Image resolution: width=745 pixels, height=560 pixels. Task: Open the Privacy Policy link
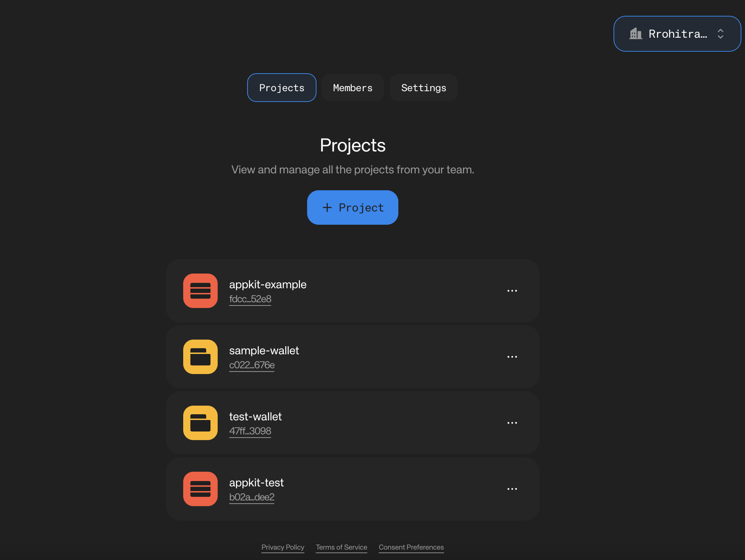(283, 547)
